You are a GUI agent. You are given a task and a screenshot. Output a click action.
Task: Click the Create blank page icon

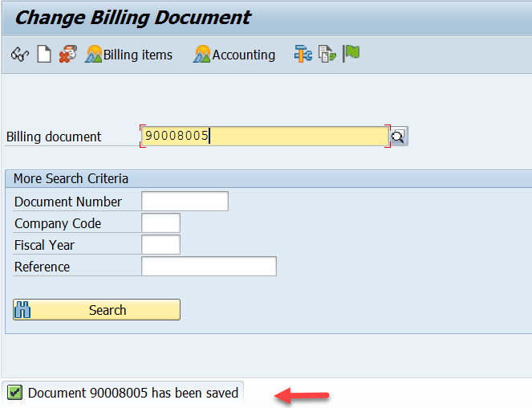[x=44, y=55]
